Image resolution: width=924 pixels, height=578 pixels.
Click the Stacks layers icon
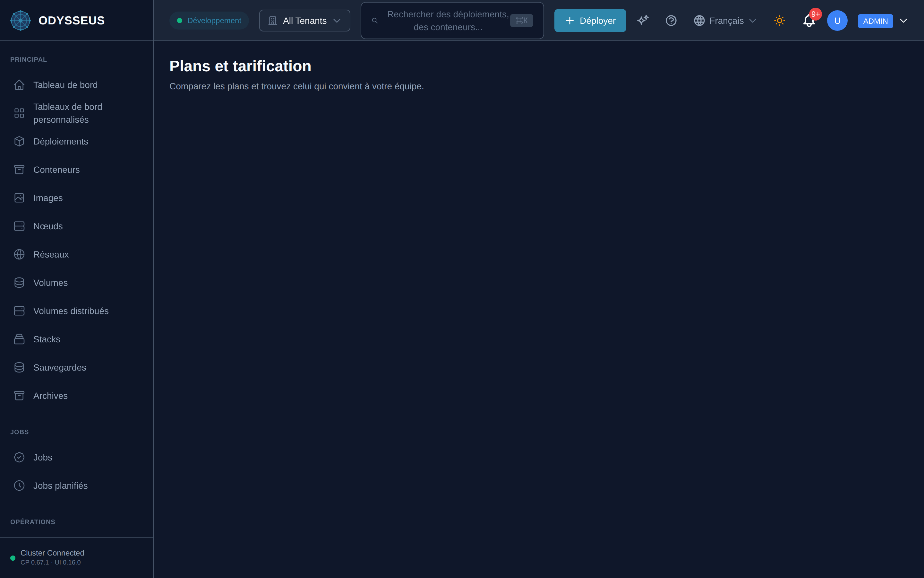coord(19,339)
